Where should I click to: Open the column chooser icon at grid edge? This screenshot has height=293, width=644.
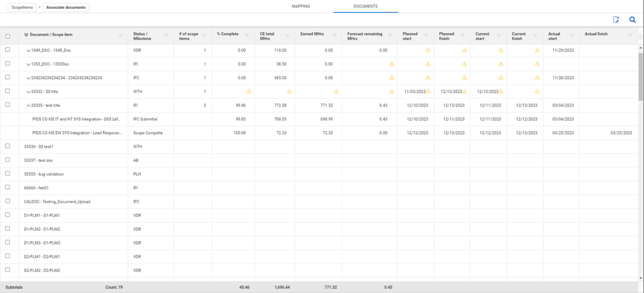(x=640, y=36)
